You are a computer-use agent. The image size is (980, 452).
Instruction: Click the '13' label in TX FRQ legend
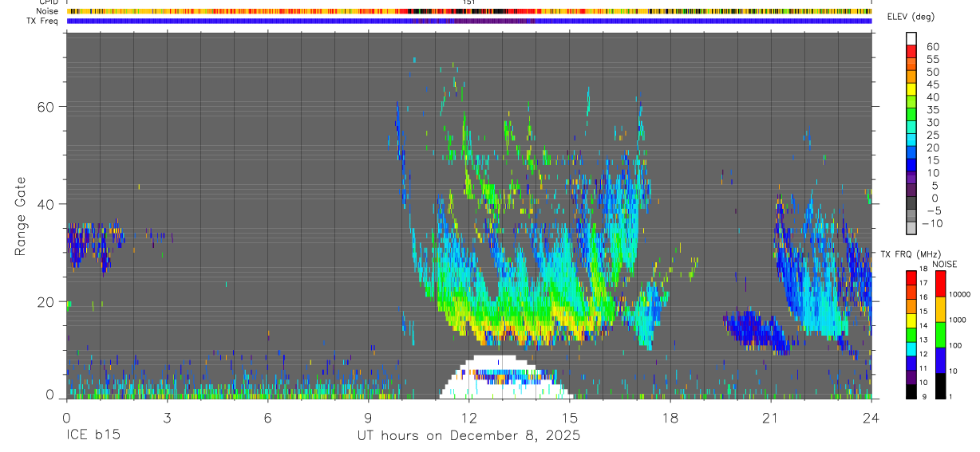[x=923, y=340]
